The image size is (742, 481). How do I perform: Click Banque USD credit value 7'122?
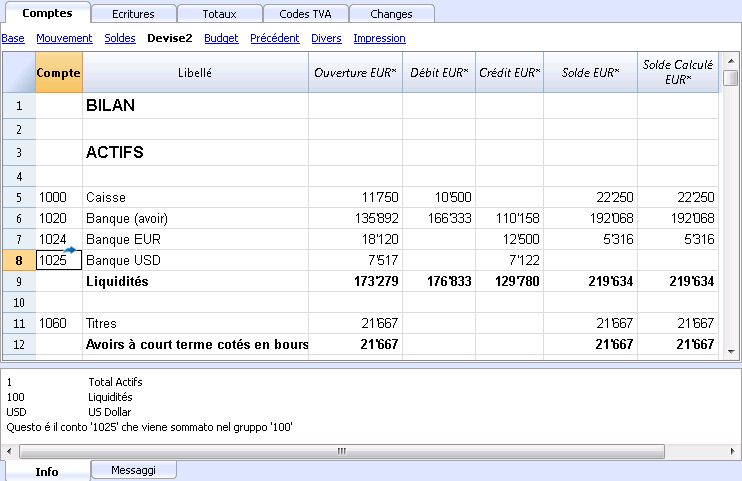pos(510,260)
